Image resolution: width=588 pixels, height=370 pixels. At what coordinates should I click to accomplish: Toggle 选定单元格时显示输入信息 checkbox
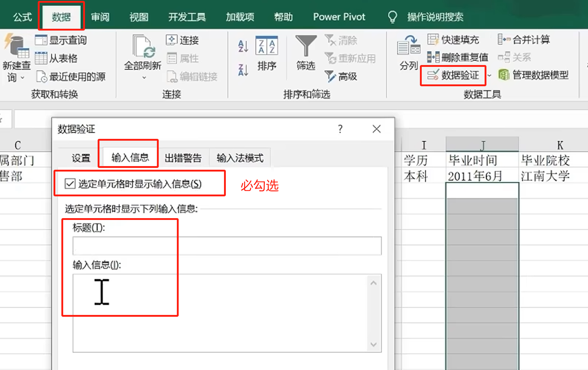pos(70,184)
